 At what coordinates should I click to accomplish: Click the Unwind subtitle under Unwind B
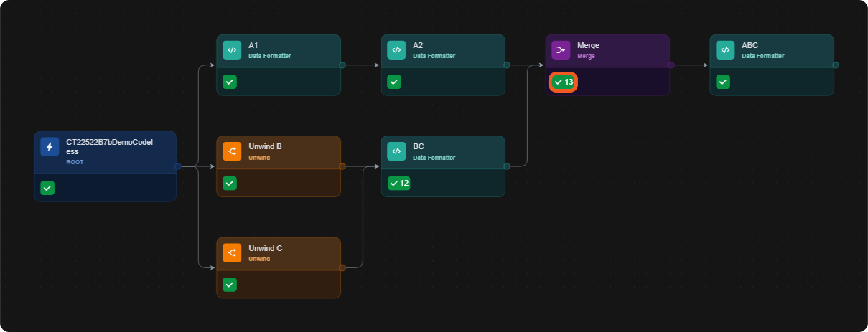259,158
